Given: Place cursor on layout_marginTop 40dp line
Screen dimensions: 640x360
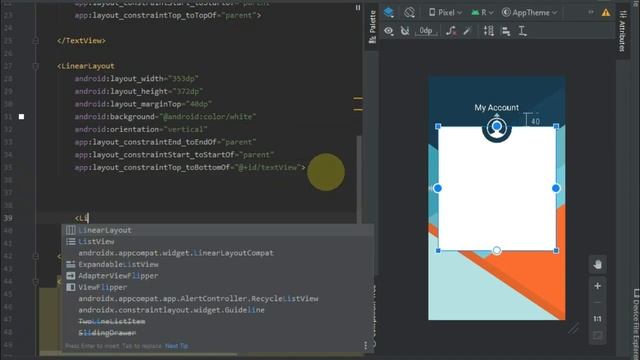Looking at the screenshot, I should point(143,104).
